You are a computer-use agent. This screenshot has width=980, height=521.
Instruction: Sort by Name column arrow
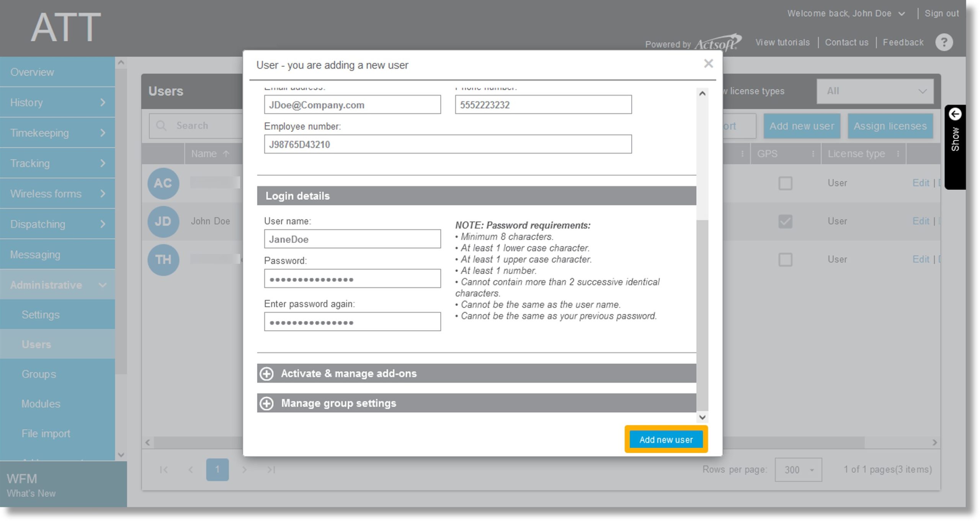coord(226,154)
